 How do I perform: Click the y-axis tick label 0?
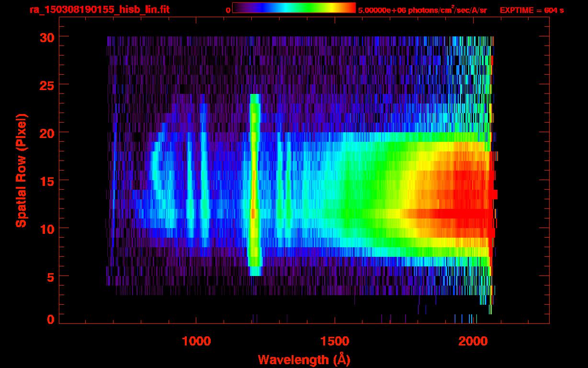[51, 320]
